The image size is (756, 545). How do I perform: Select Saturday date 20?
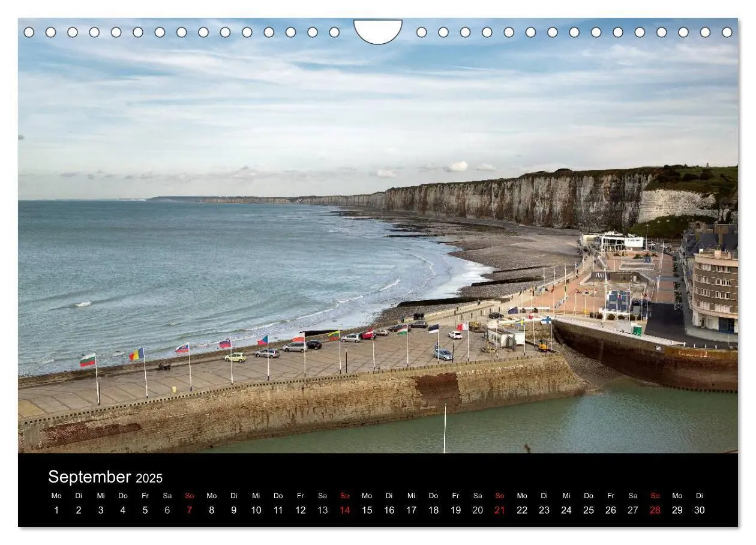point(478,510)
